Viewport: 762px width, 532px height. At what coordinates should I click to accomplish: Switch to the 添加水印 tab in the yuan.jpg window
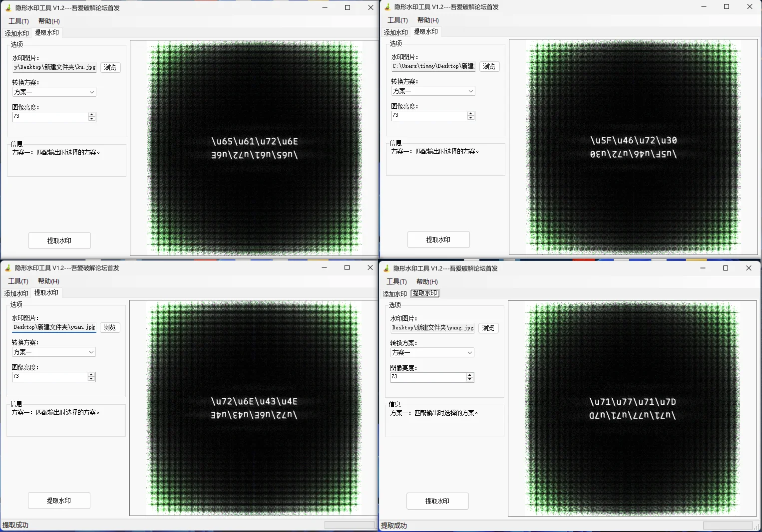[16, 293]
